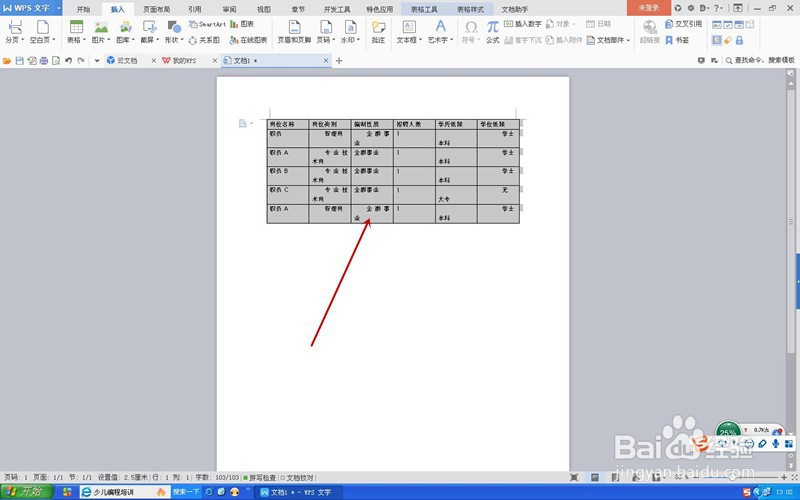Open 少儿编程培训 browser window in taskbar
Screen dimensions: 800x500
[x=124, y=492]
